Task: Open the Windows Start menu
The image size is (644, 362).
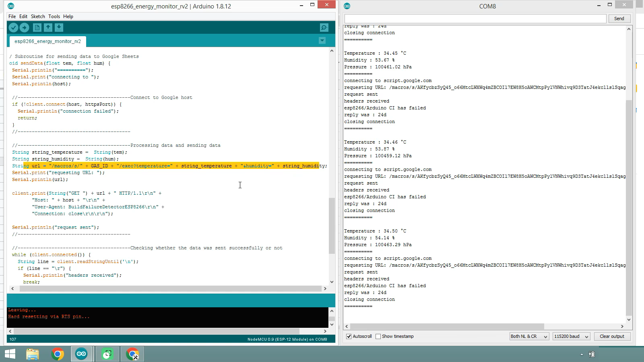Action: 10,354
